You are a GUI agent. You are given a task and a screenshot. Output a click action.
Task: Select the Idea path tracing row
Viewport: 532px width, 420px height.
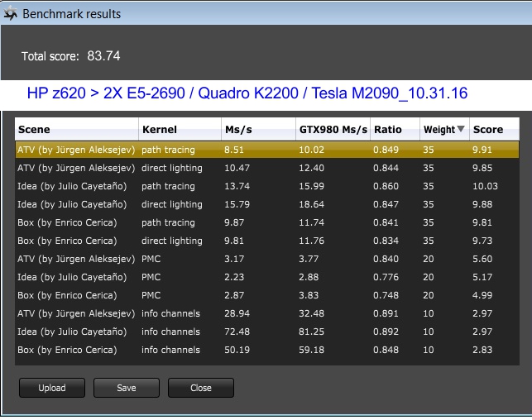tap(267, 186)
